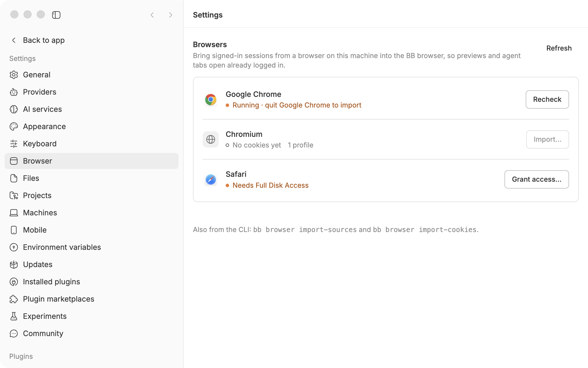The width and height of the screenshot is (588, 368).
Task: Click the Chromium globe icon
Action: pos(211,139)
